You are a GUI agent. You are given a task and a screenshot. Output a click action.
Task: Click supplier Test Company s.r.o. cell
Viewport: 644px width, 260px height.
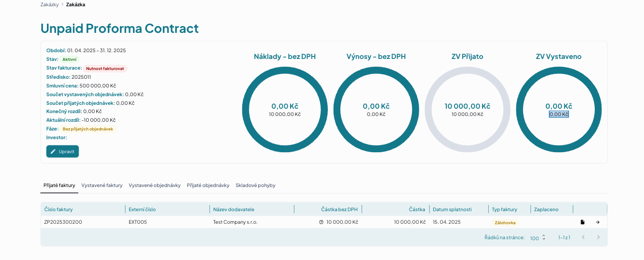click(x=235, y=222)
